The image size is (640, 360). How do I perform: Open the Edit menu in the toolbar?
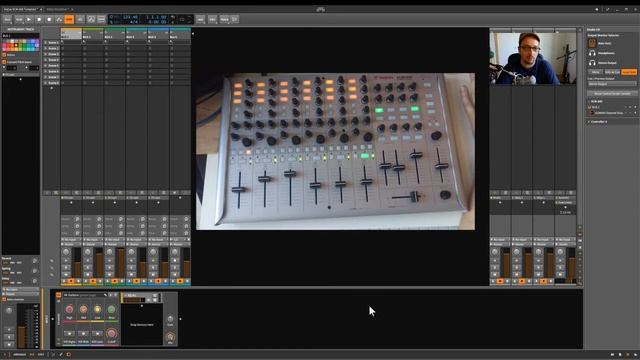(x=212, y=19)
